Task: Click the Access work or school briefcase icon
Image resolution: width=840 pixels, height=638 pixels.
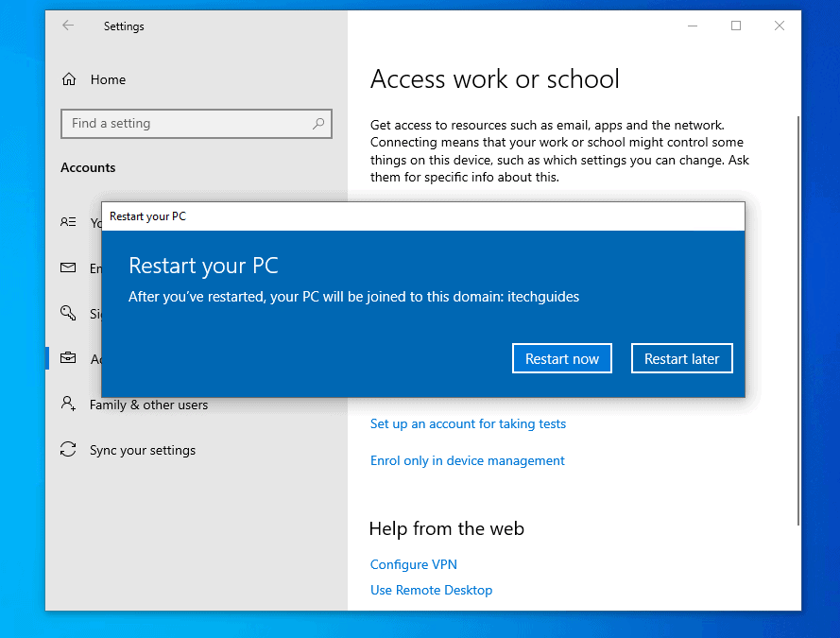Action: tap(68, 358)
